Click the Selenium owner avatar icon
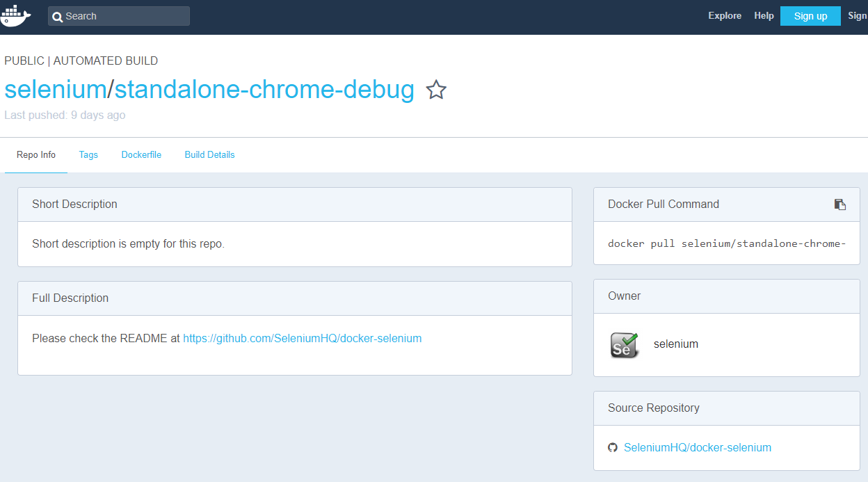 click(624, 344)
